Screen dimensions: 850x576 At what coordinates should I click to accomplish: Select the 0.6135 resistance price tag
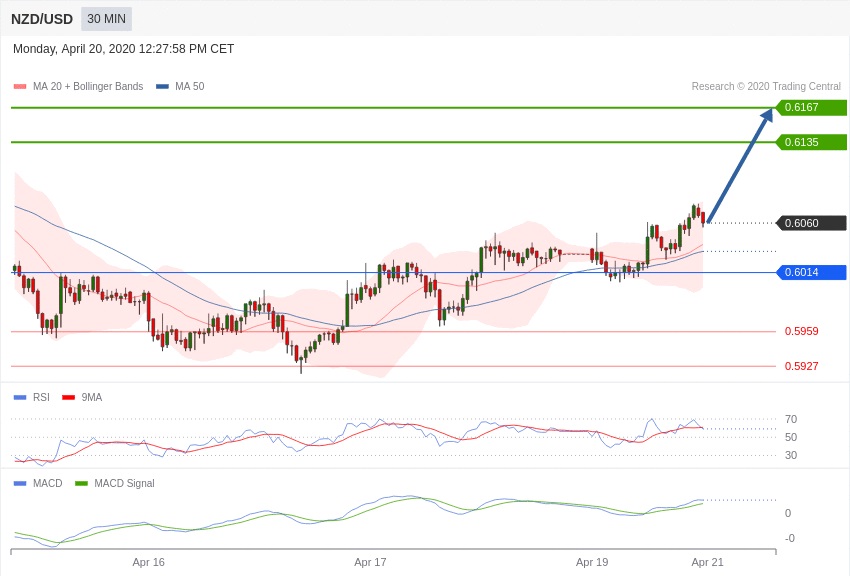812,143
